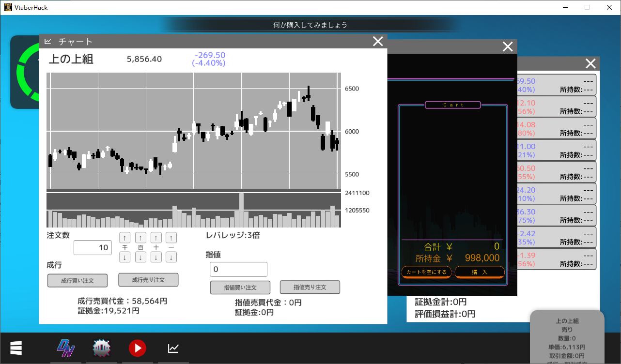Decrease order quantity by thousand (千 down arrow)
This screenshot has width=621, height=364.
(125, 258)
